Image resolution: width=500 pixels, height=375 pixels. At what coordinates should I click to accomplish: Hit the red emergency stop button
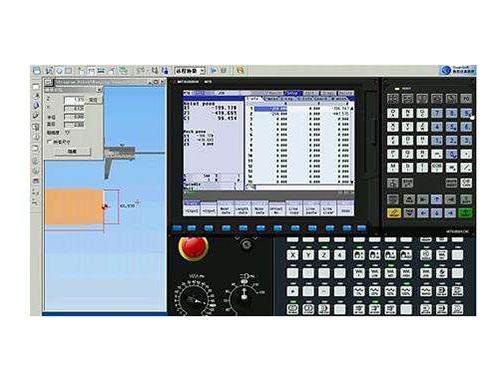click(193, 248)
